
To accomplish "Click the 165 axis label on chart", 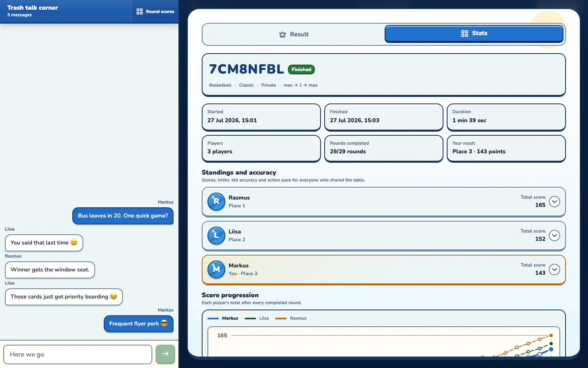I will pyautogui.click(x=222, y=335).
